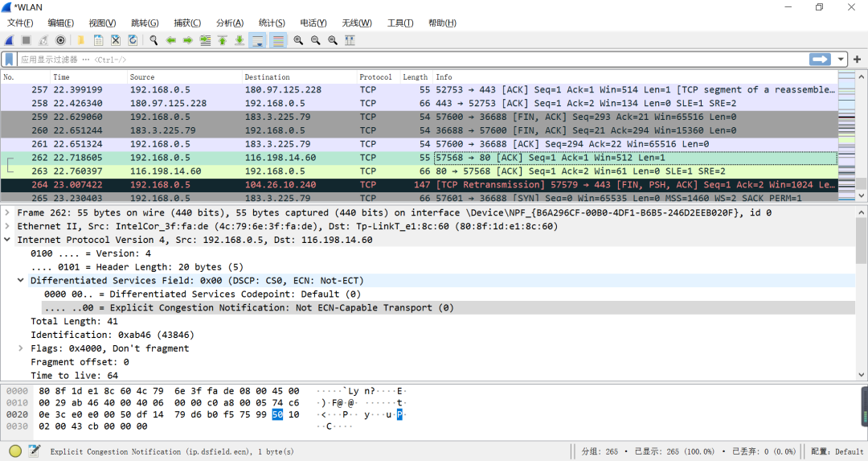Go forward to next packet arrow
868x461 pixels.
pos(187,40)
